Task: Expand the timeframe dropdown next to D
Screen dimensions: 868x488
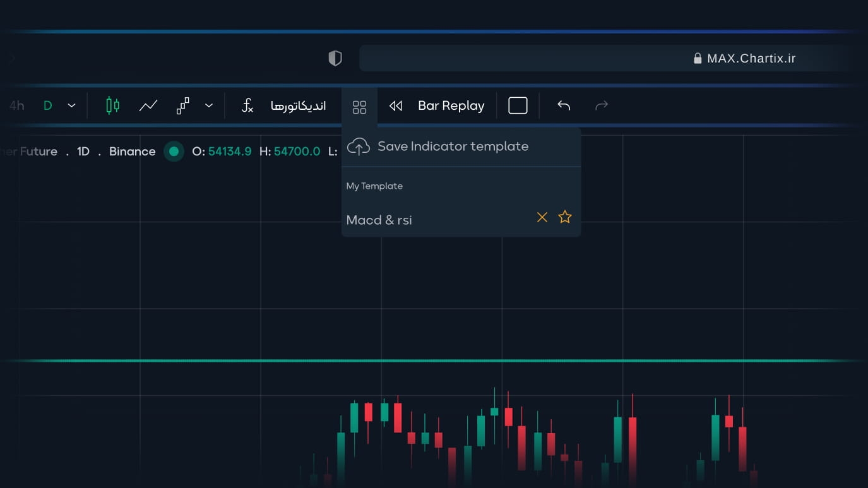Action: [x=71, y=105]
